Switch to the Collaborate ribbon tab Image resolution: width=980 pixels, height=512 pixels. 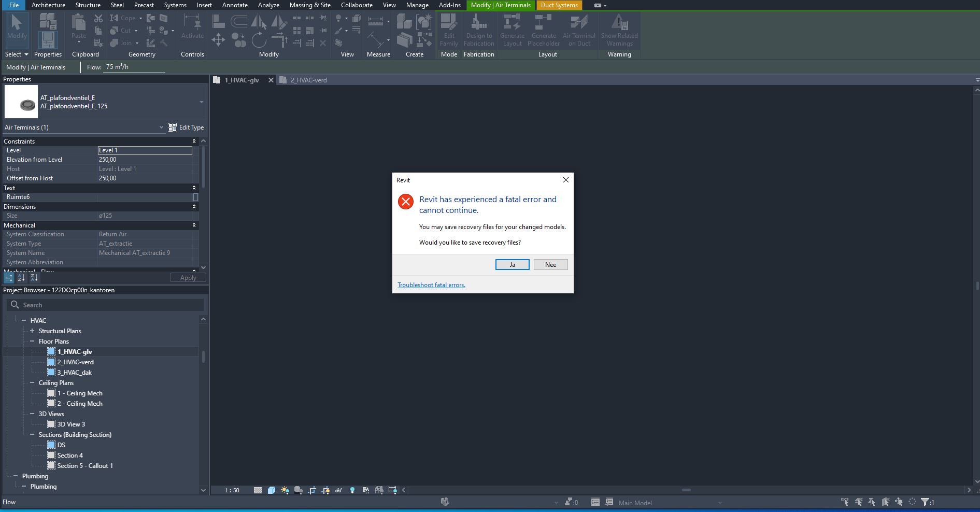[357, 5]
